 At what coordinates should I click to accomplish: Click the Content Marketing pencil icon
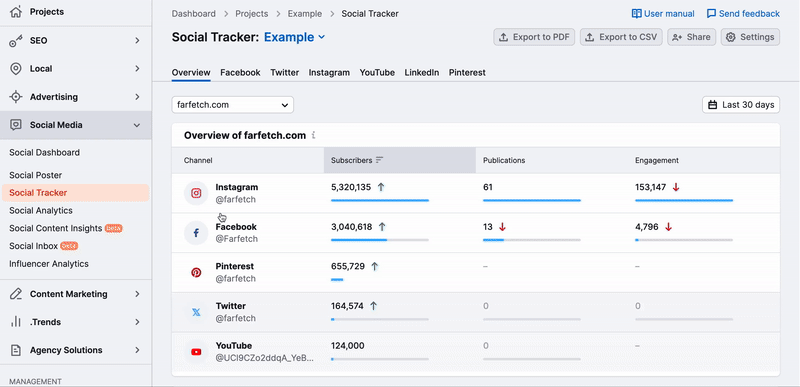tap(16, 294)
